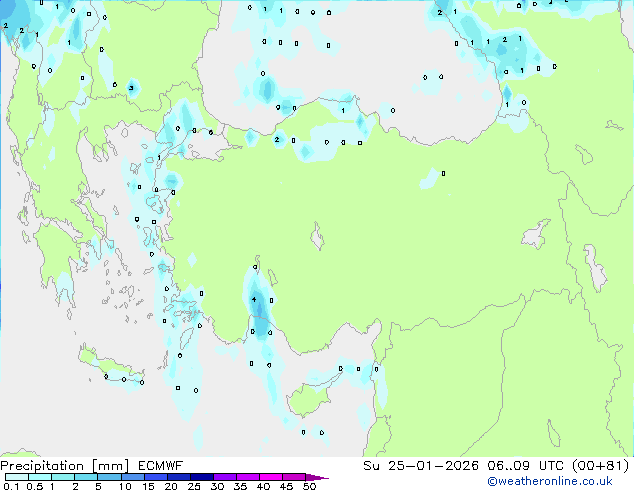Image resolution: width=634 pixels, height=490 pixels.
Task: Click the '(00+81)' forecast offset label
Action: (601, 466)
